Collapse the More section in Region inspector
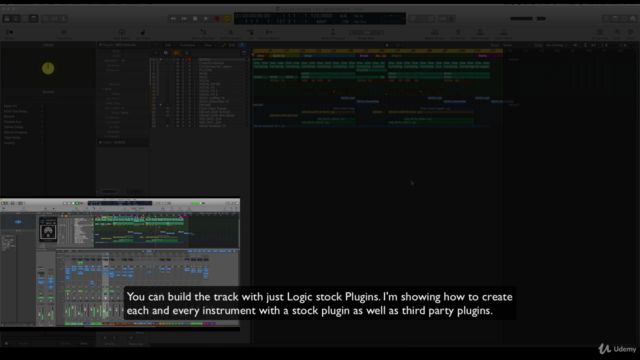Screen dimensions: 640x360 103,89
